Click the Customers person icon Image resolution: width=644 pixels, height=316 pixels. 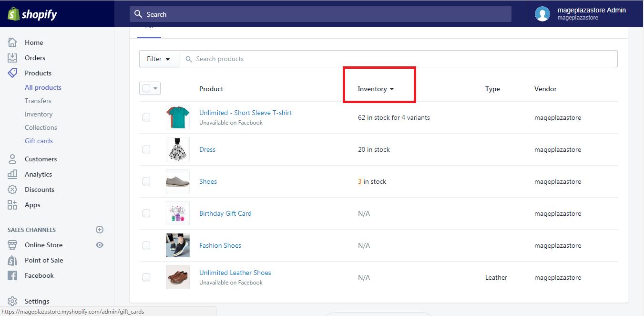coord(12,159)
